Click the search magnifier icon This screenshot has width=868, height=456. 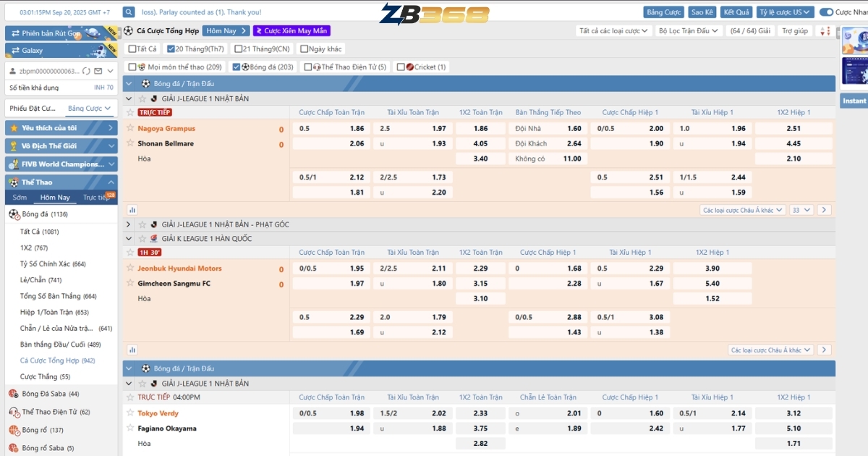129,12
